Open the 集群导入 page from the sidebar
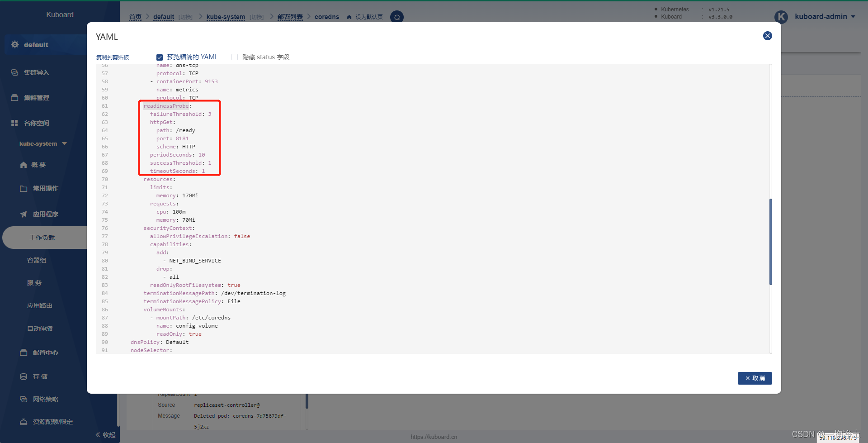The width and height of the screenshot is (868, 443). click(x=36, y=72)
